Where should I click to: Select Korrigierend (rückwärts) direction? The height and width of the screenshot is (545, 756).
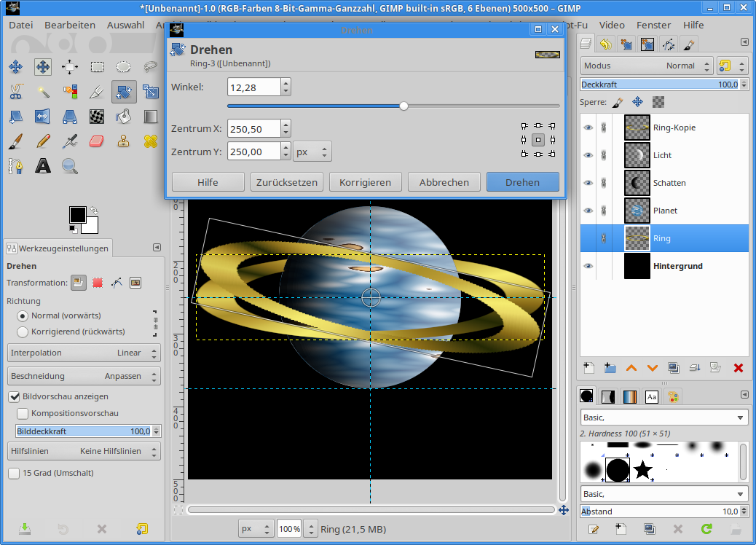(23, 332)
